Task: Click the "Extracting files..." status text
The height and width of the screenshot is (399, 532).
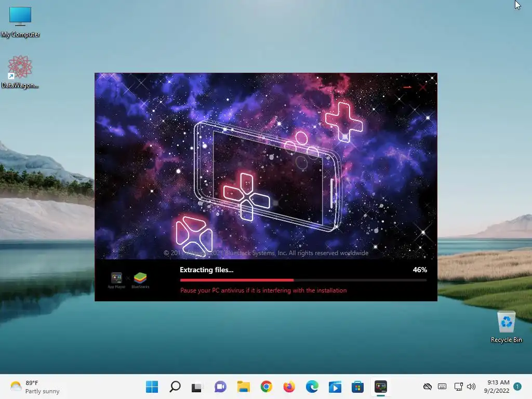Action: click(207, 270)
